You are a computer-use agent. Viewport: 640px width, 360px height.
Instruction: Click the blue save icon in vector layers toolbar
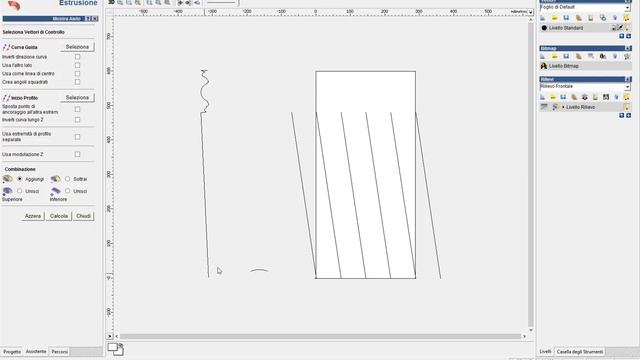[566, 18]
